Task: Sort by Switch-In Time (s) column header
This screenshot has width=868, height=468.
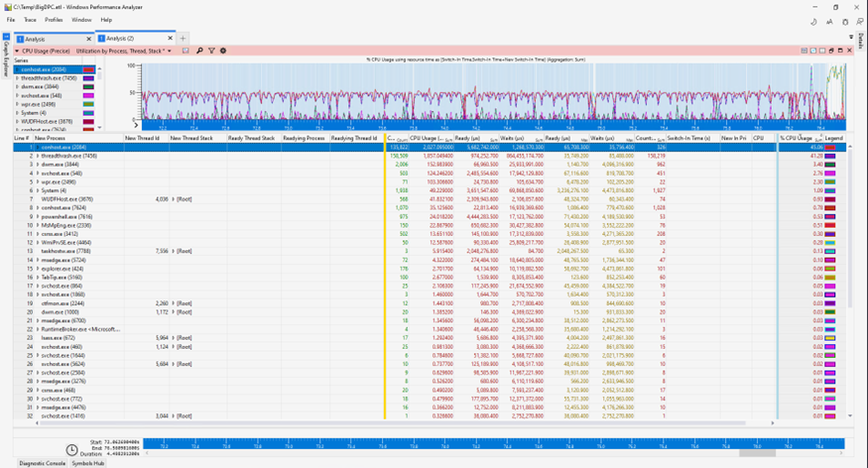Action: click(692, 138)
